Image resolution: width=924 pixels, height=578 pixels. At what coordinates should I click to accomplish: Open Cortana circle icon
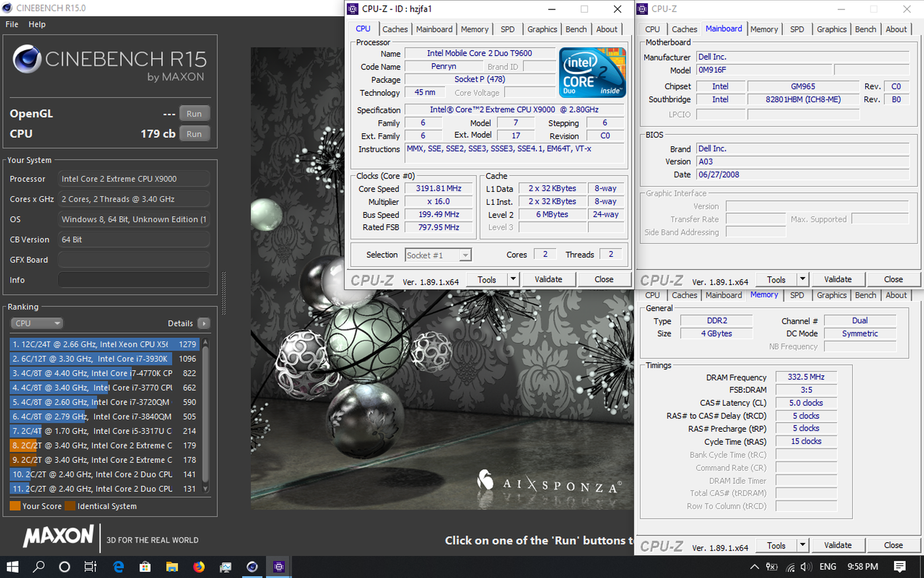tap(64, 567)
